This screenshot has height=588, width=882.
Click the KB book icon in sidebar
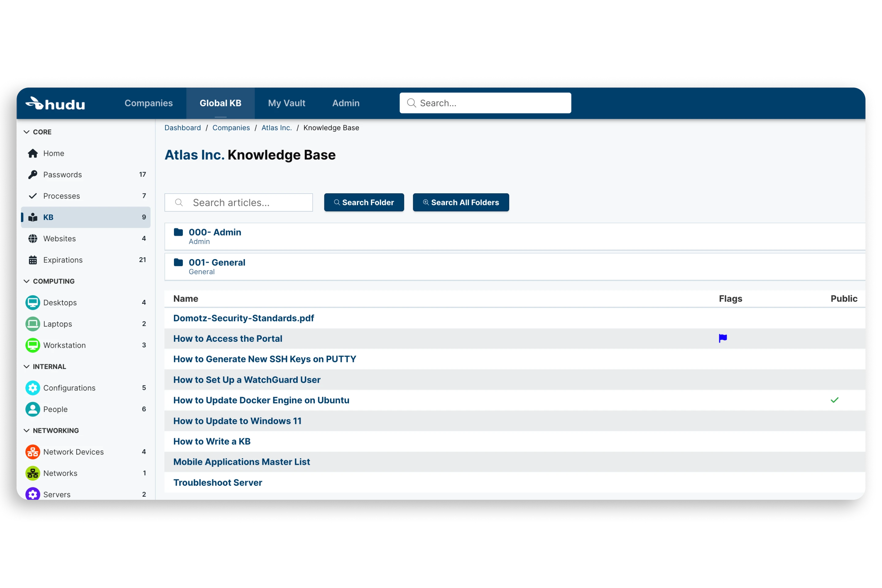pos(33,217)
